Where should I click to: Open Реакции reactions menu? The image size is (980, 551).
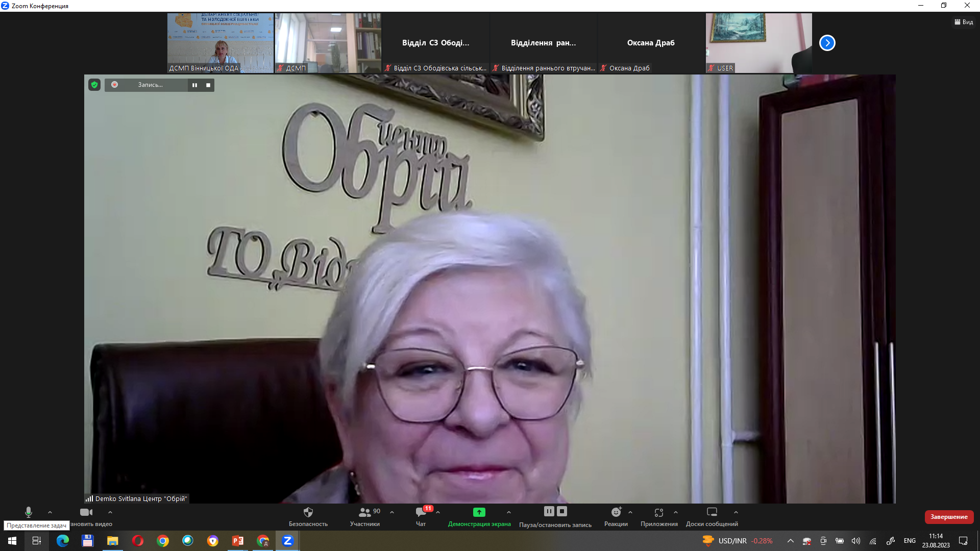point(616,516)
